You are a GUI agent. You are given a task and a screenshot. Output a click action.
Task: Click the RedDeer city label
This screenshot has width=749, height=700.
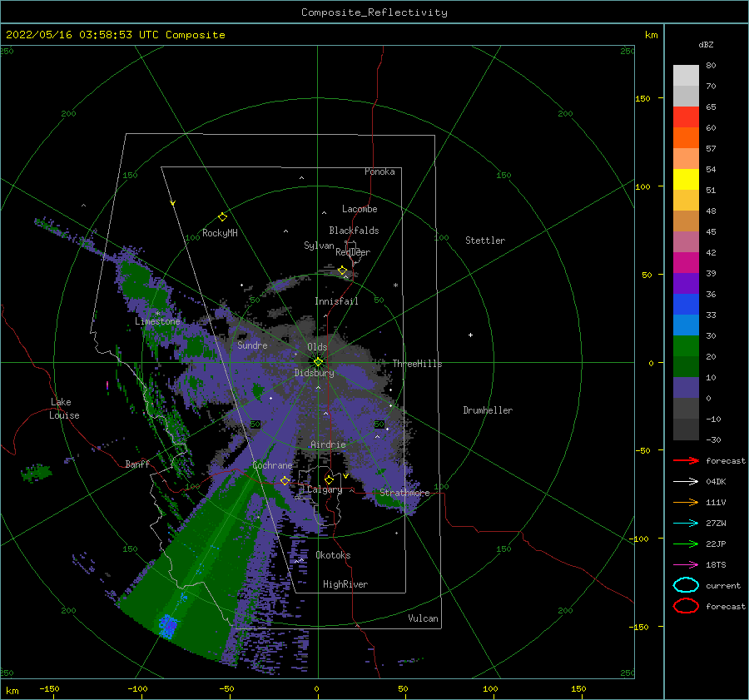point(353,252)
